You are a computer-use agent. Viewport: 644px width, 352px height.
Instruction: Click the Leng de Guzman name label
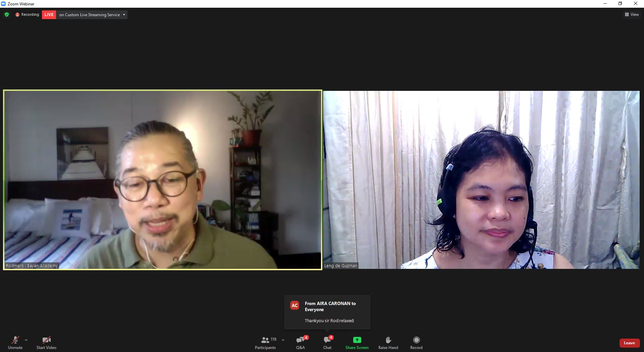tap(340, 266)
